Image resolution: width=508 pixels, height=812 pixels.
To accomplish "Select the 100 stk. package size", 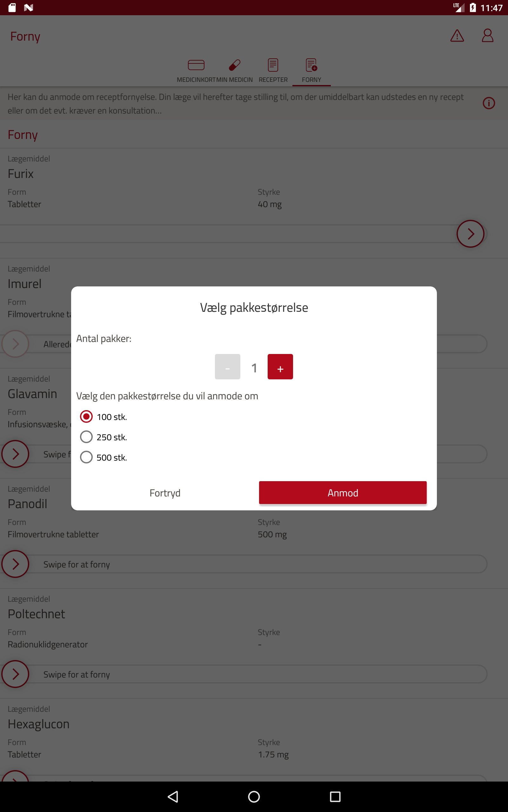I will [x=104, y=417].
